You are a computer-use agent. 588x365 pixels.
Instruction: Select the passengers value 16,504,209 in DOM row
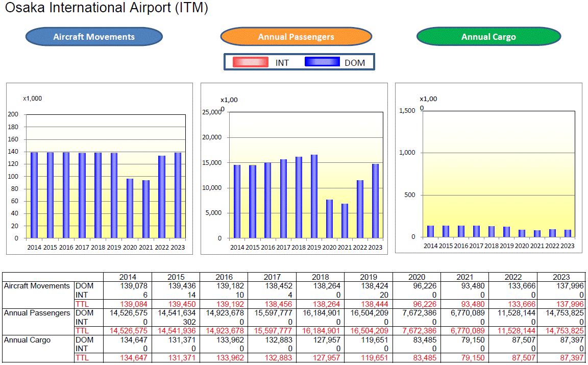370,313
